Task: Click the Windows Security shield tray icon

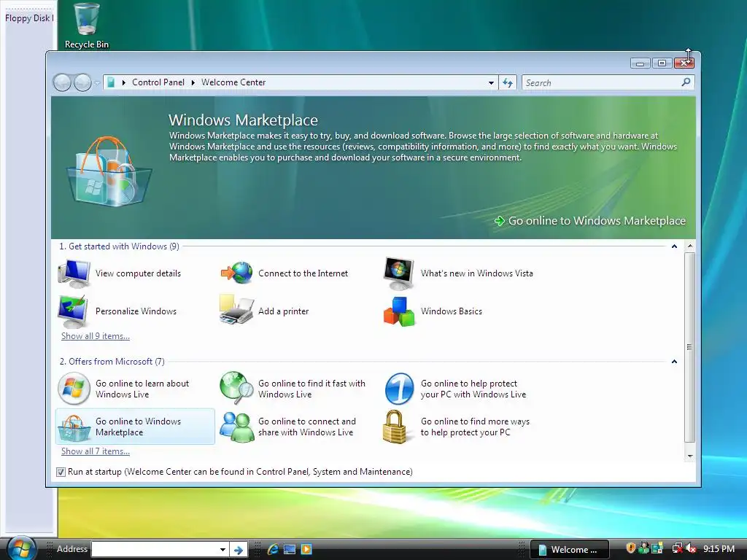Action: click(x=631, y=548)
